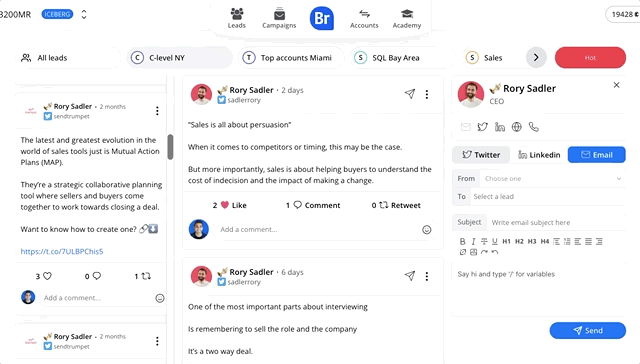
Task: Select the All leads list
Action: tap(67, 58)
